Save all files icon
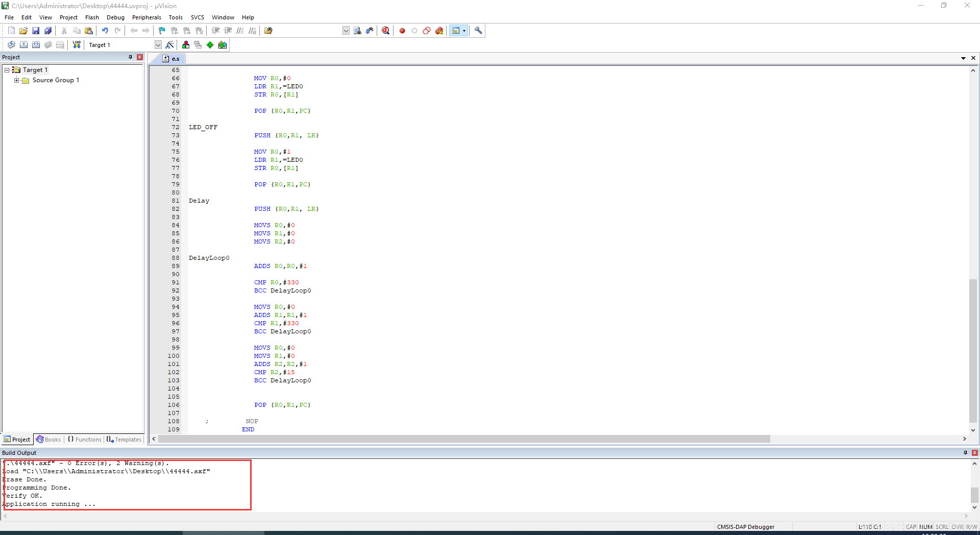This screenshot has width=980, height=535. [x=48, y=31]
